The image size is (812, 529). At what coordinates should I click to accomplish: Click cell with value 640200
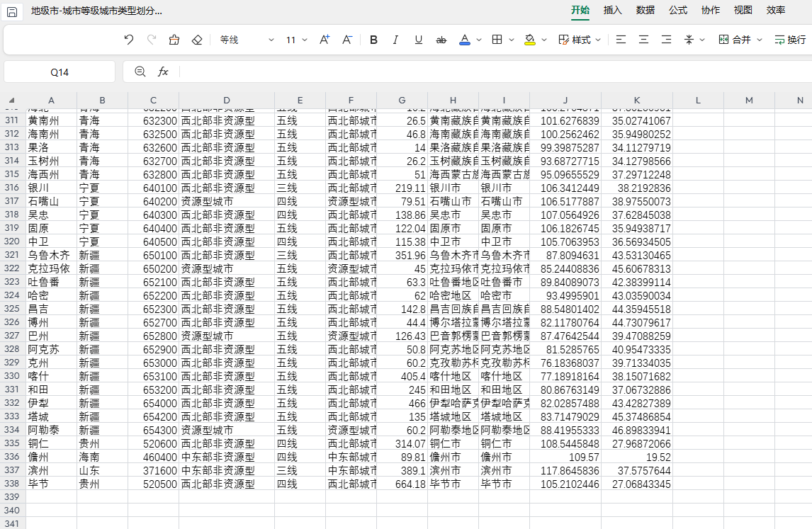tap(153, 201)
